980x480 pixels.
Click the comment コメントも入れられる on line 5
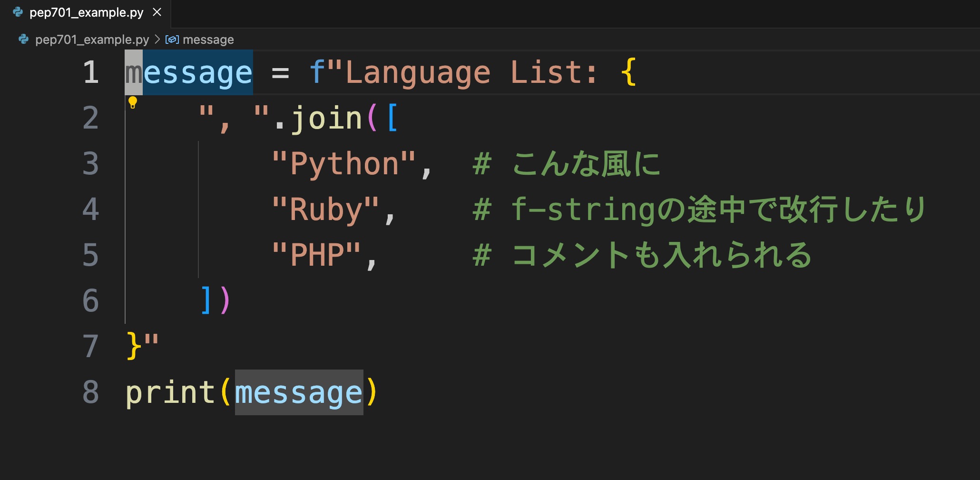pyautogui.click(x=642, y=255)
